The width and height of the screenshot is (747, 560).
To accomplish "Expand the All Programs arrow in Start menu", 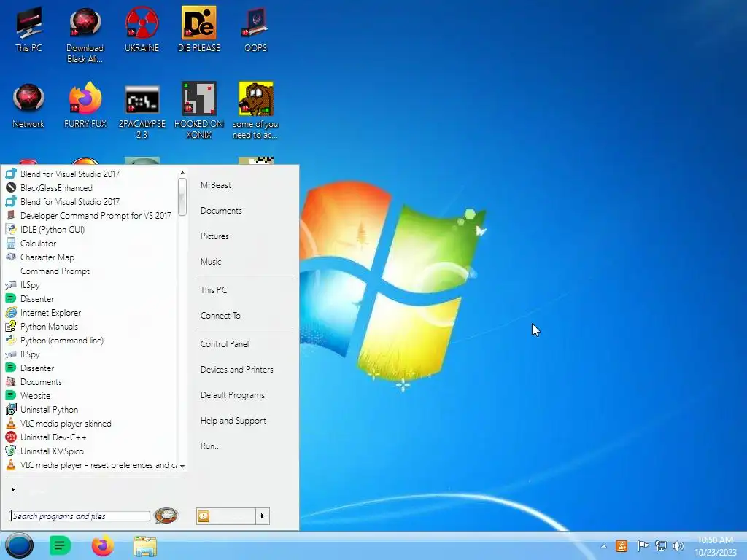I will (13, 489).
